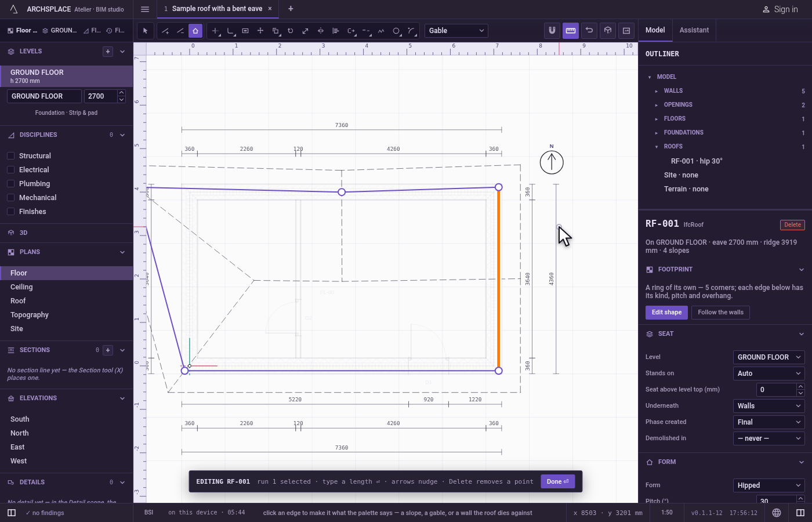Image resolution: width=812 pixels, height=522 pixels.
Task: Tick the Plumbing checkbox
Action: coord(10,184)
